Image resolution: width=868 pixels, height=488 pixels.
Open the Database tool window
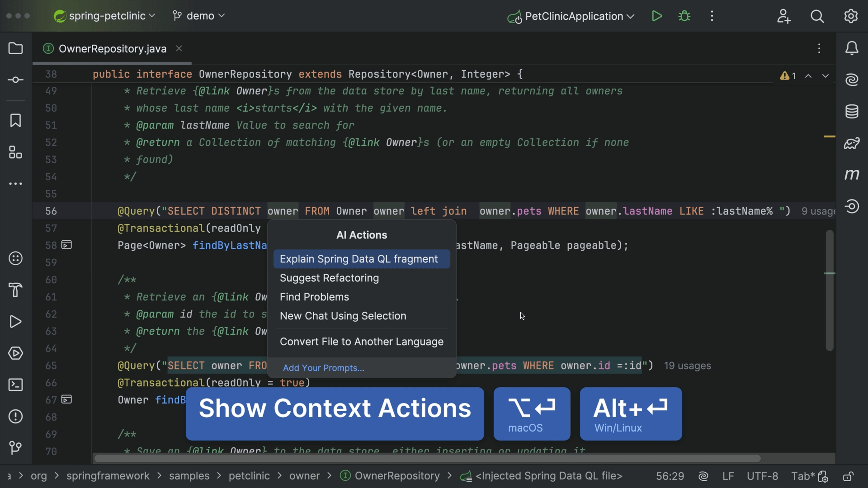point(851,111)
